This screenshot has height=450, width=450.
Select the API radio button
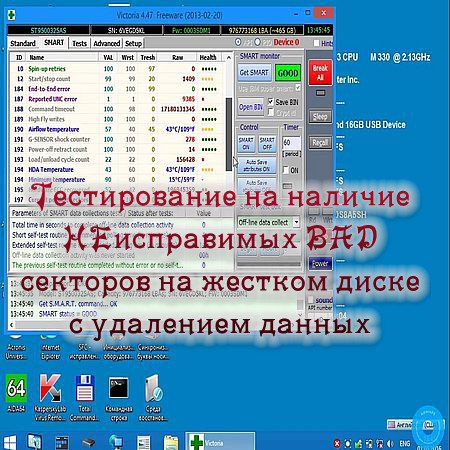pyautogui.click(x=238, y=42)
